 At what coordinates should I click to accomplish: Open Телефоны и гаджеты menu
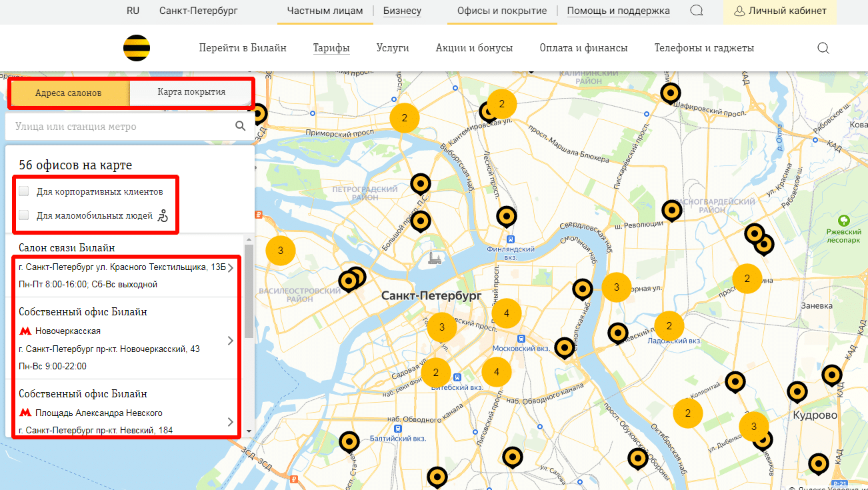pyautogui.click(x=704, y=48)
